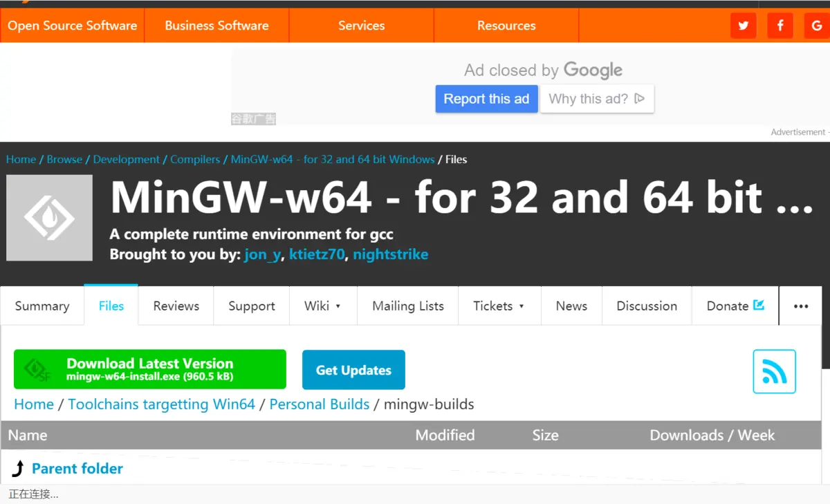Open the Support tab
The image size is (830, 504).
252,306
